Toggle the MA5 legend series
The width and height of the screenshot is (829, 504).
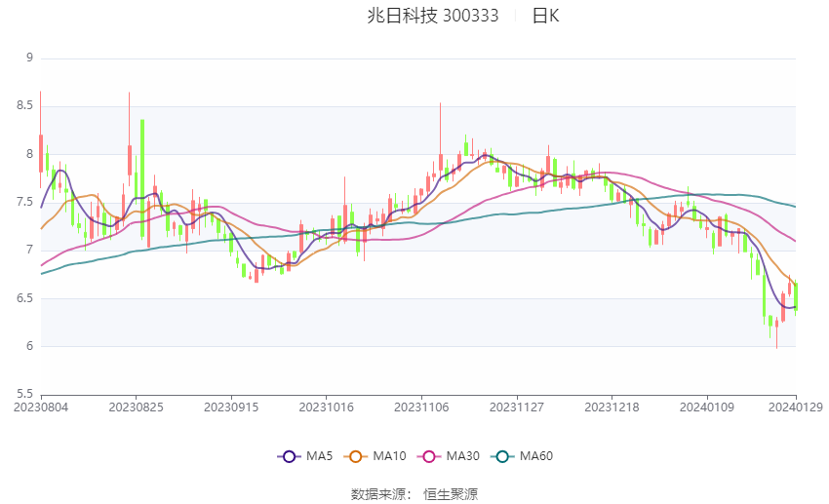pos(304,456)
